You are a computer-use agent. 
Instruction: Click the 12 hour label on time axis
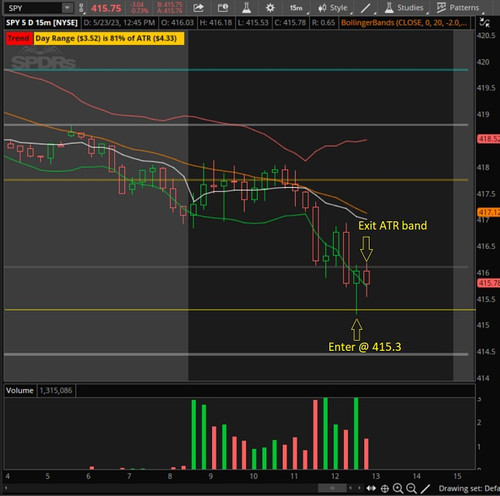[335, 476]
